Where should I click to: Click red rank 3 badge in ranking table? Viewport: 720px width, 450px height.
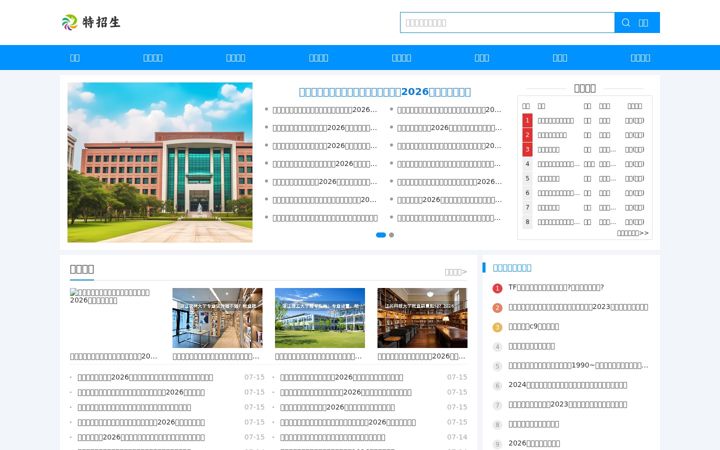click(527, 149)
